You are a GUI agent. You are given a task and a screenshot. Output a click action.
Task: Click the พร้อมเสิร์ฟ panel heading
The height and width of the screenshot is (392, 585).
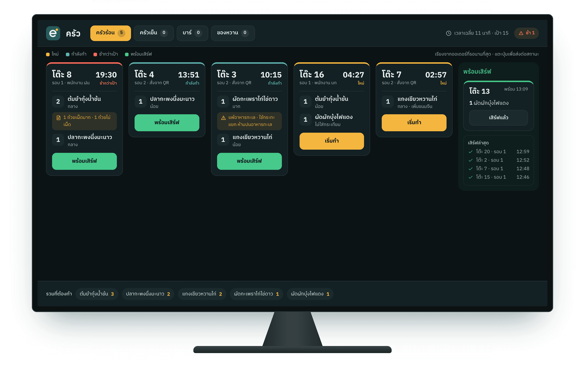[x=477, y=72]
